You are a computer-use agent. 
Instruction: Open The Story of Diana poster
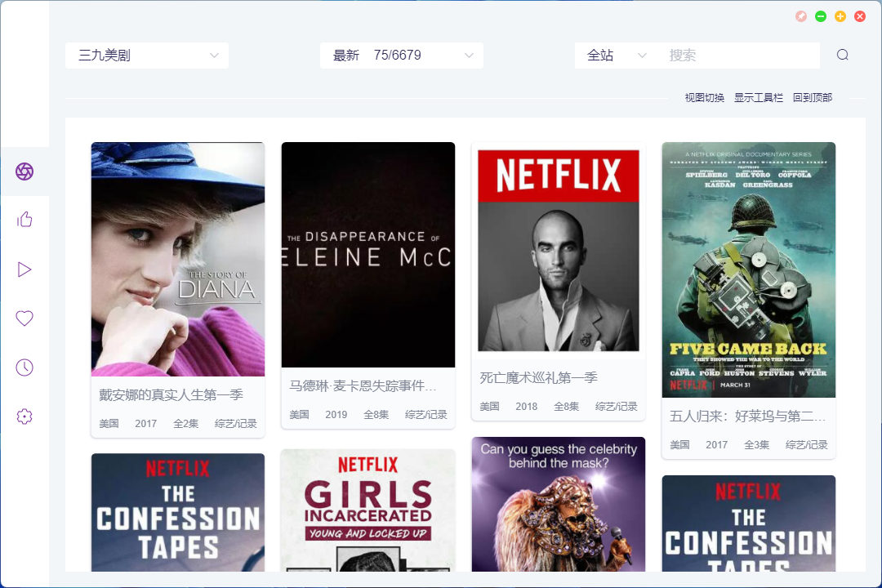[x=178, y=259]
